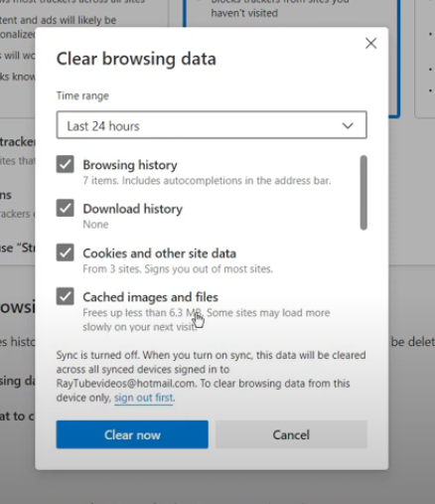Follow the sign out first link
This screenshot has height=504, width=435.
[x=144, y=398]
